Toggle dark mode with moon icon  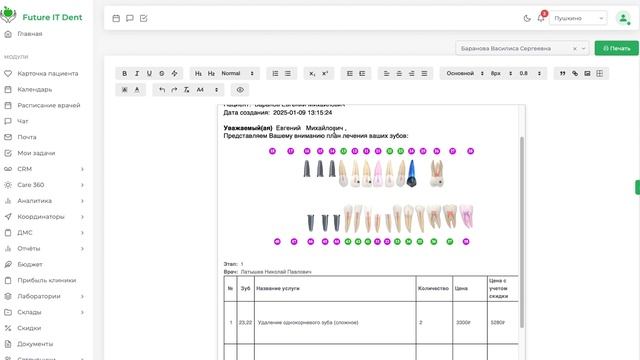pos(527,18)
